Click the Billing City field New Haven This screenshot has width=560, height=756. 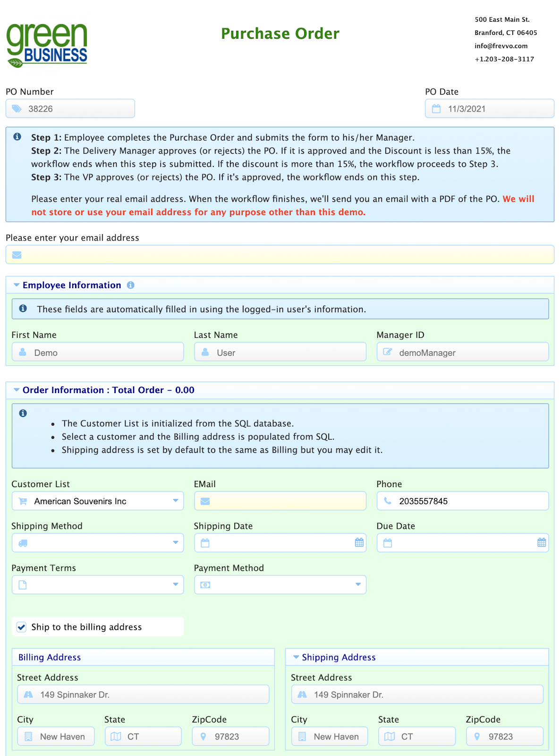click(56, 737)
